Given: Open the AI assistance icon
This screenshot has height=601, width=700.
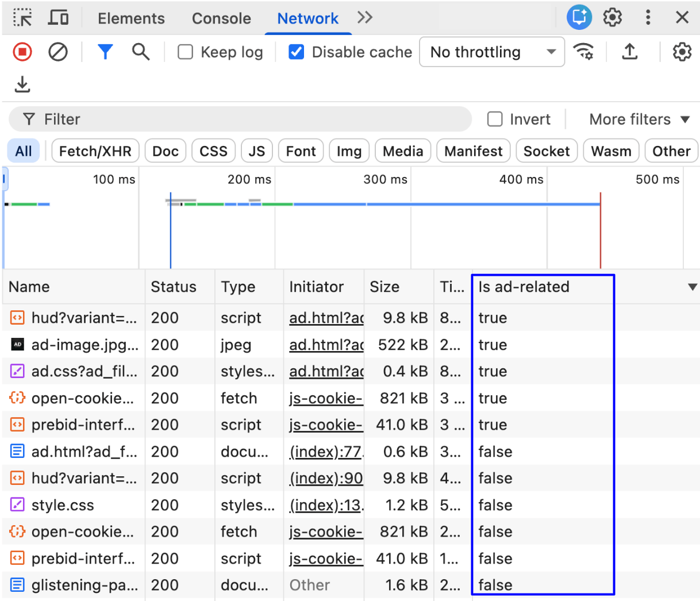Looking at the screenshot, I should 579,17.
